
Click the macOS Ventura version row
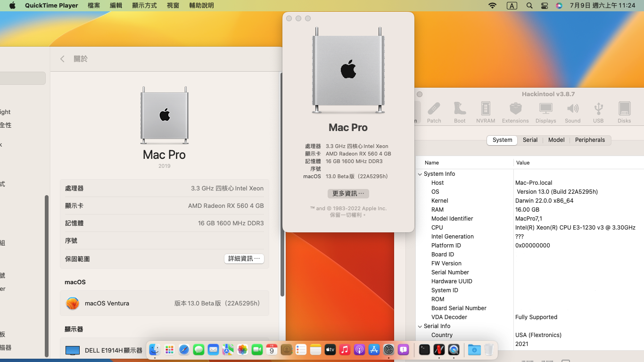pos(165,303)
